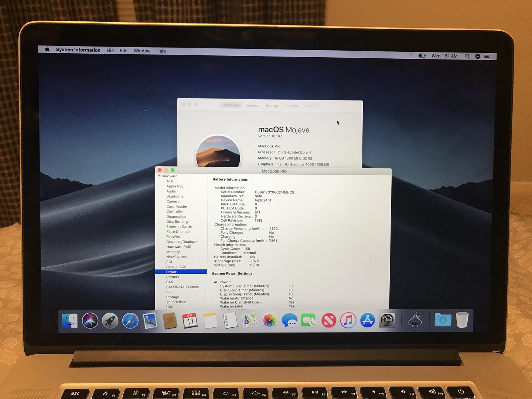Click the Mojave desert thumbnail image

click(x=218, y=151)
